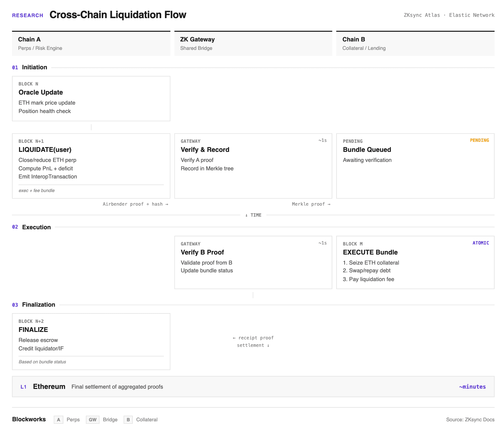Click the down-arrow TIME divider marker
Image resolution: width=504 pixels, height=432 pixels.
pos(253,215)
